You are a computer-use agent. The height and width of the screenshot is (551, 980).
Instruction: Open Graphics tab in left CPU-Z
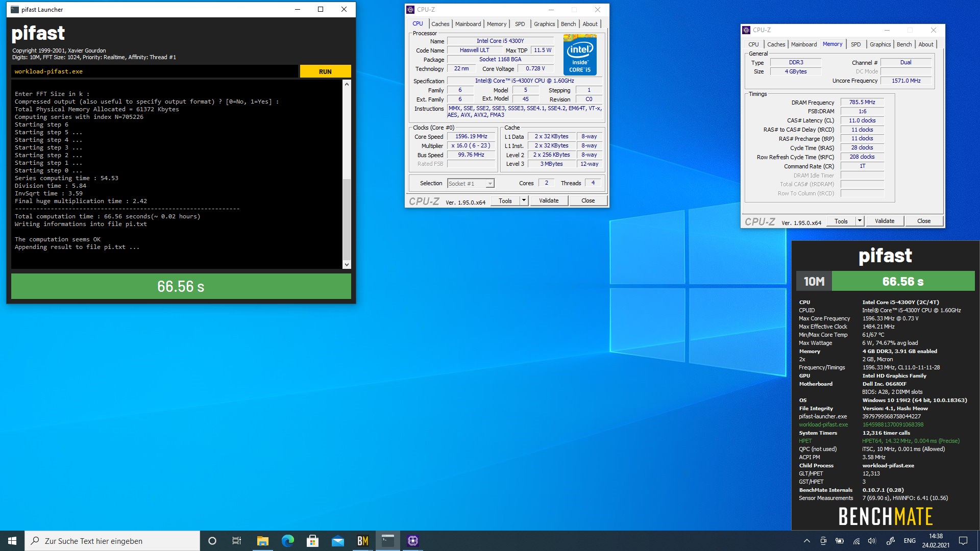point(544,24)
